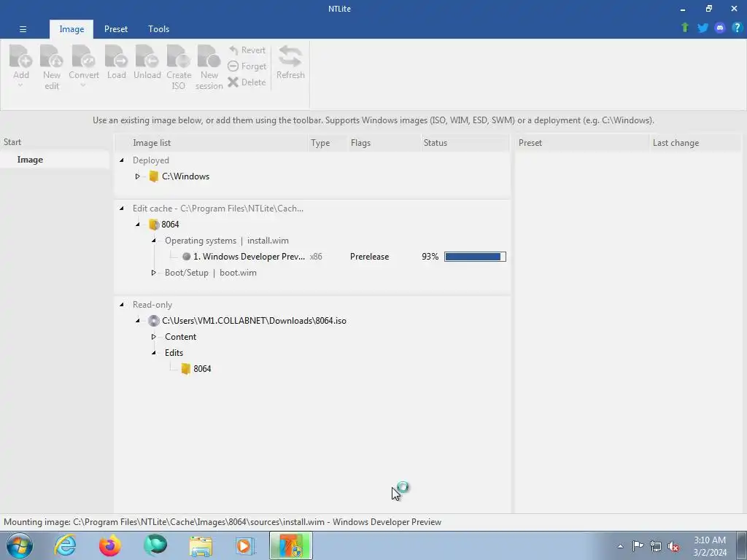Open the hamburger menu in the ribbon
This screenshot has height=560, width=747.
[23, 29]
